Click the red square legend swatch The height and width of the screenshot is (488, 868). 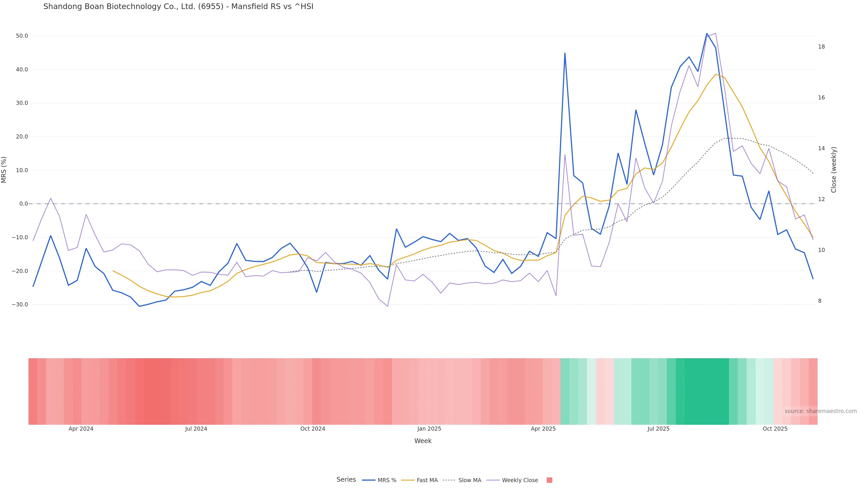point(549,480)
